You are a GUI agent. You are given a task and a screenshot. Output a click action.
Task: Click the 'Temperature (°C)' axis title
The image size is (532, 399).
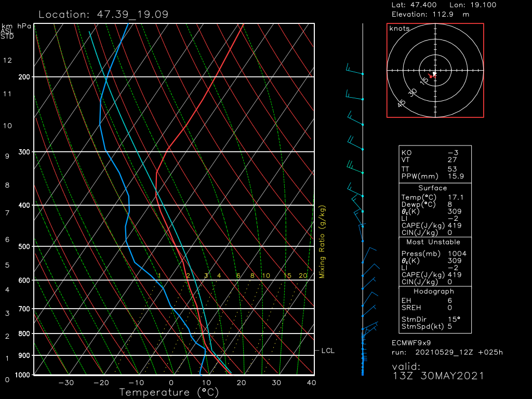(x=162, y=392)
